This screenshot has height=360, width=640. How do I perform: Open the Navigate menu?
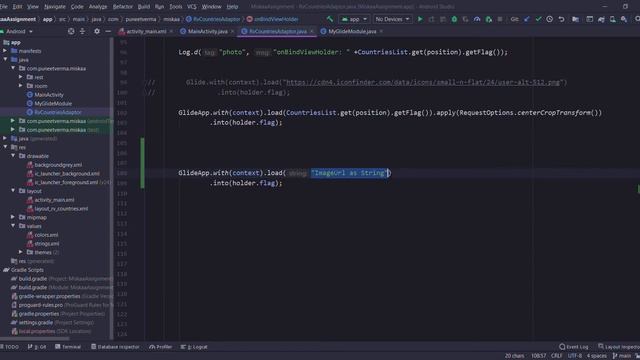55,7
